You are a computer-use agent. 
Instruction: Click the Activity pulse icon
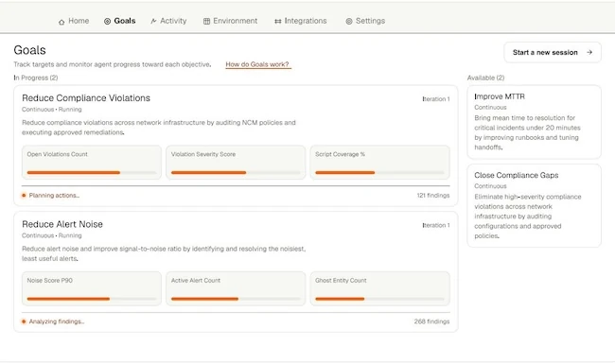pyautogui.click(x=153, y=21)
